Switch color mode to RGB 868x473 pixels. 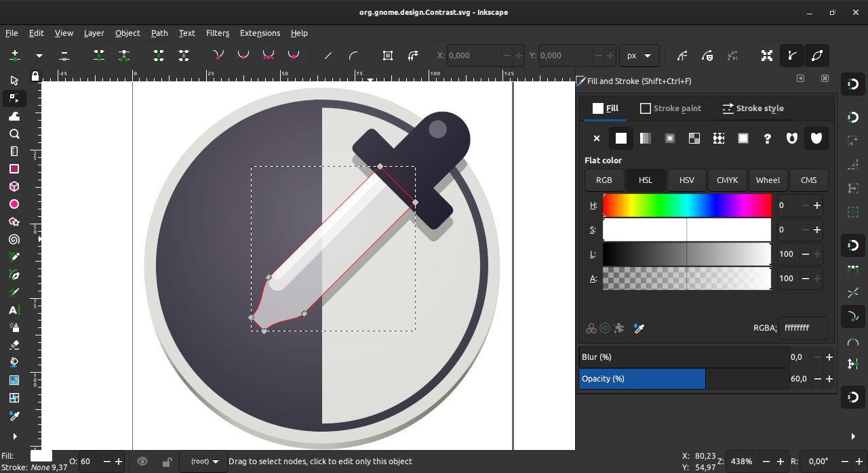[604, 180]
